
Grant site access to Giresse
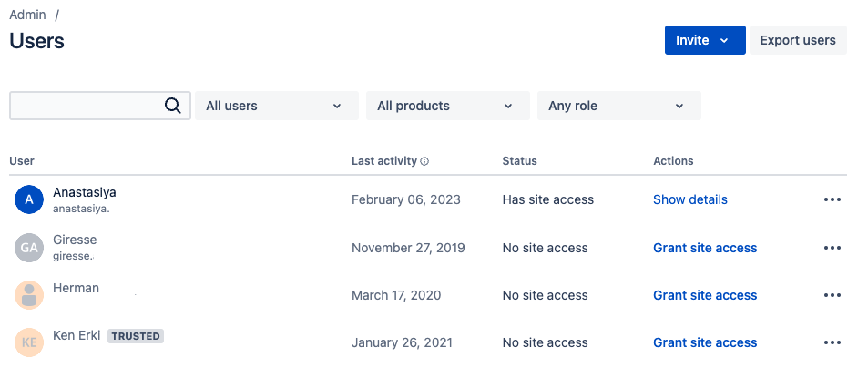coord(705,248)
